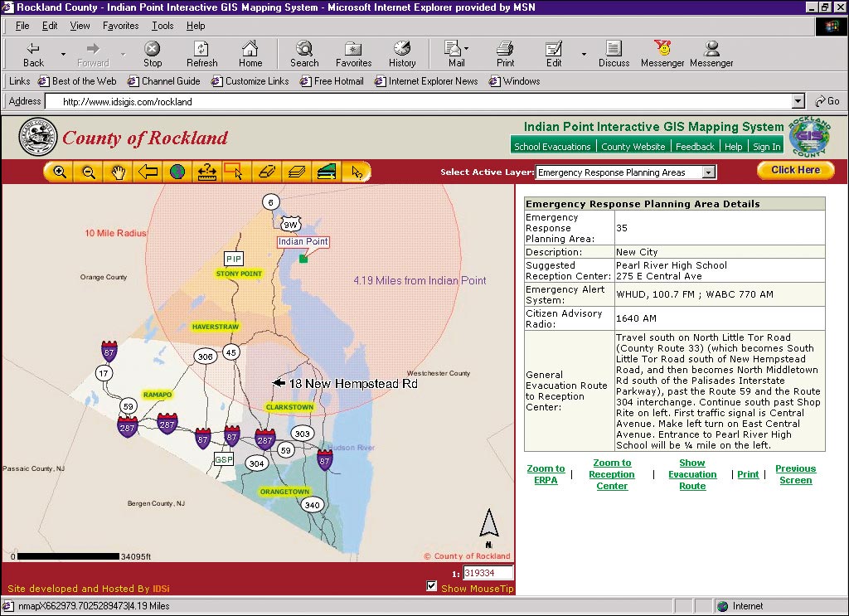Screen dimensions: 849x616
Task: Click the Channel Guide link
Action: pos(164,81)
